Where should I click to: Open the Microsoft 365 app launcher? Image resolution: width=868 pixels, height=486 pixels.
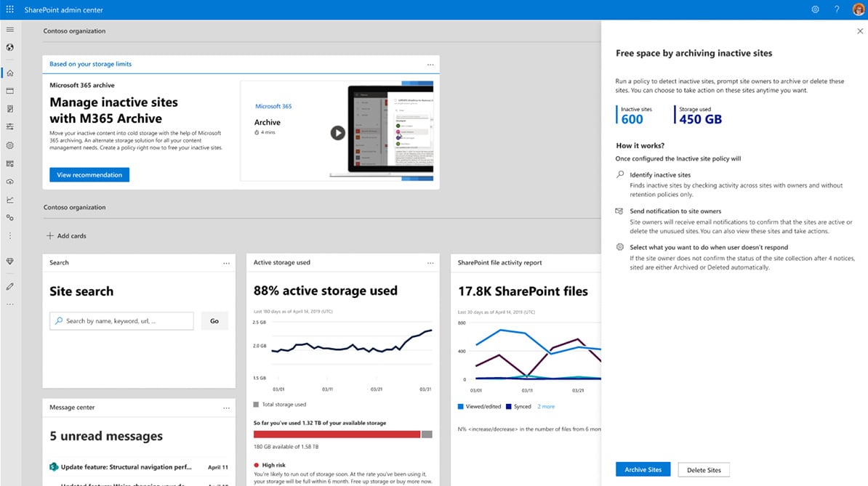coord(9,9)
